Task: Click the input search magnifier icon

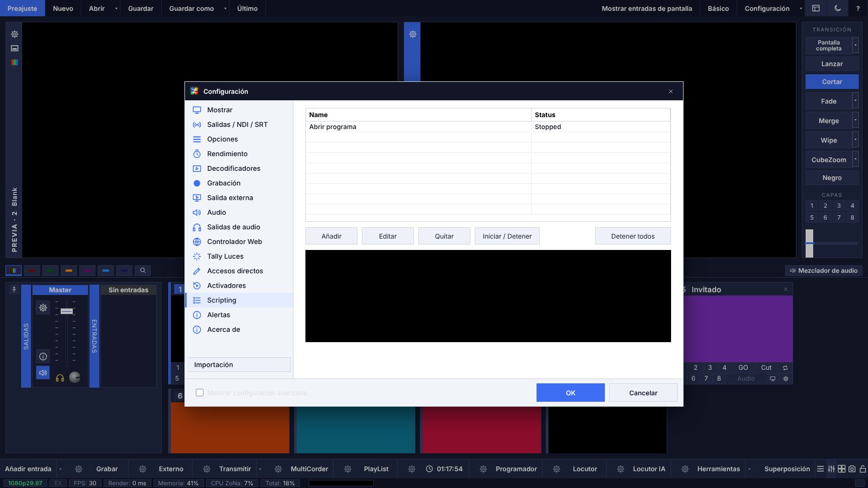Action: coord(143,270)
